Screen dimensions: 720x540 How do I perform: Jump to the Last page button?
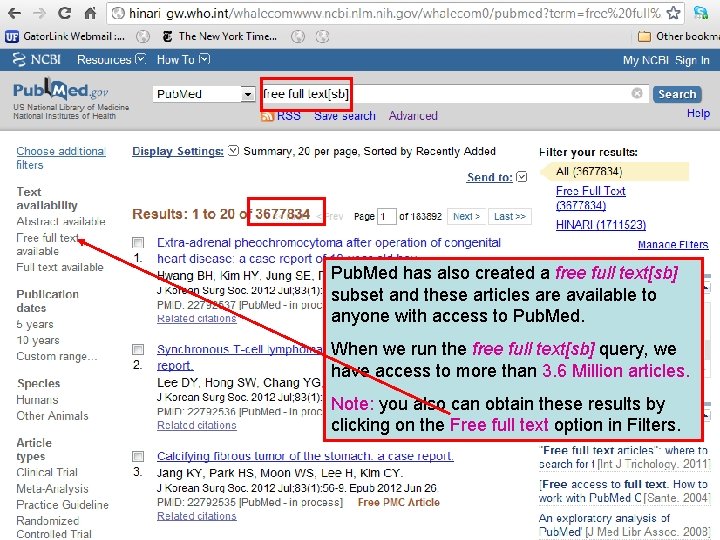click(x=510, y=216)
